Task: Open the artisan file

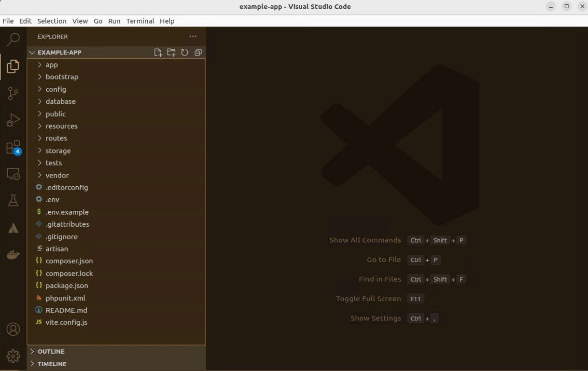Action: coord(116,248)
